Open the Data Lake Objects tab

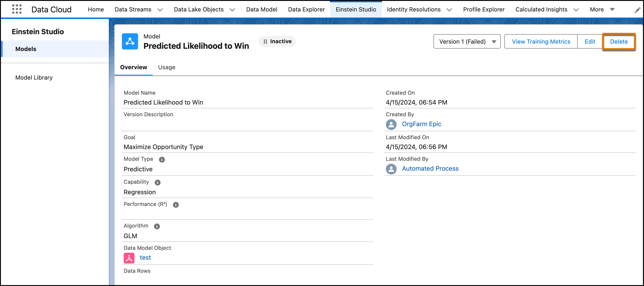(x=199, y=9)
